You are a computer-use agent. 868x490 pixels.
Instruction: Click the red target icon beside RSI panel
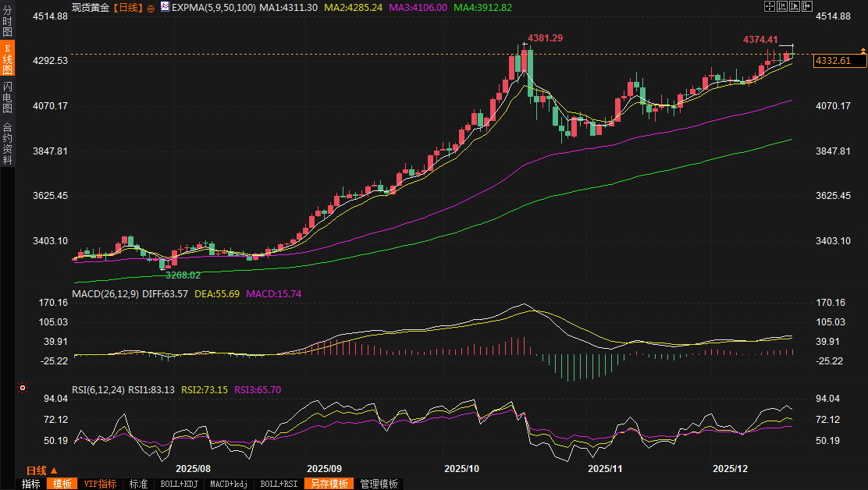tap(23, 388)
